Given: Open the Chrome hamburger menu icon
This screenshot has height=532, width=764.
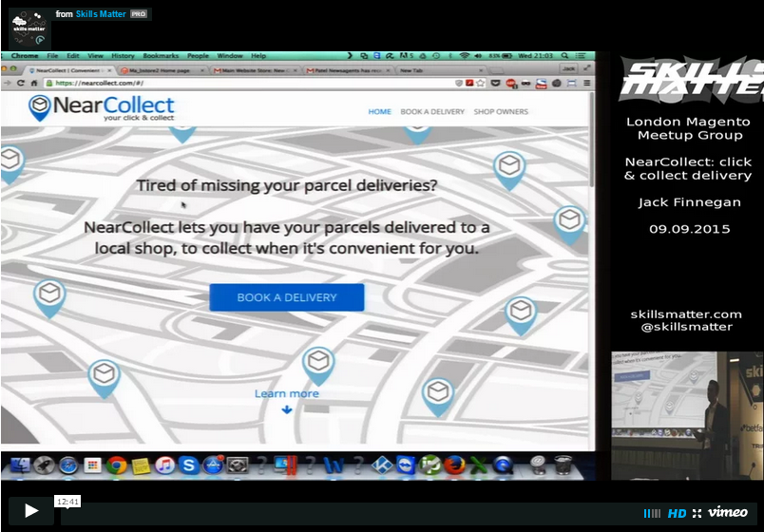Looking at the screenshot, I should pyautogui.click(x=587, y=84).
